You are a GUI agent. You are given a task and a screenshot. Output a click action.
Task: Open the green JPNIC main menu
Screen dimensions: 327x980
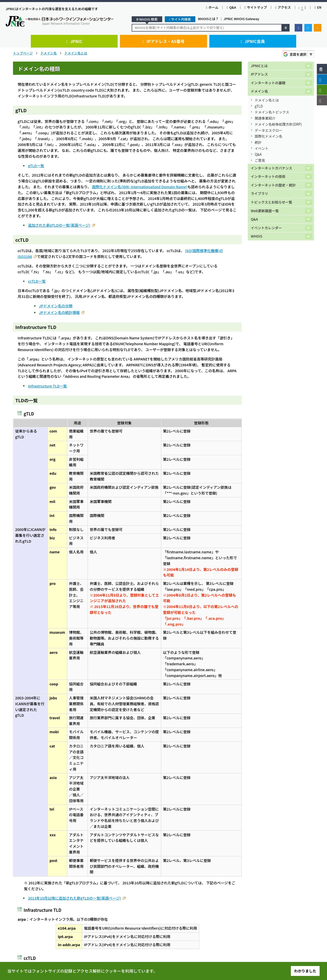[x=74, y=41]
